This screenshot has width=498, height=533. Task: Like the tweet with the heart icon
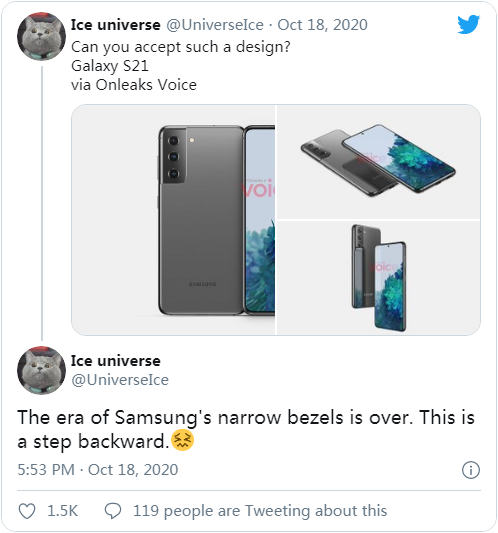point(27,511)
